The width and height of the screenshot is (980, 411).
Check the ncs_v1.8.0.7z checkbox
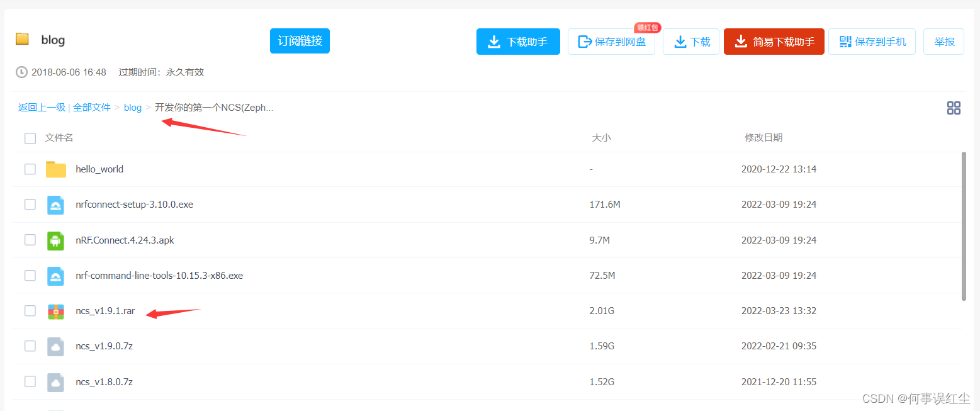click(30, 381)
